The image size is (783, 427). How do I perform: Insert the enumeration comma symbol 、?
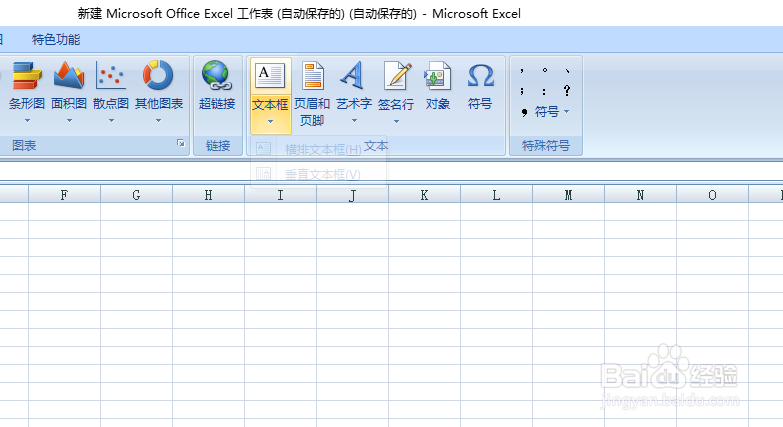567,70
